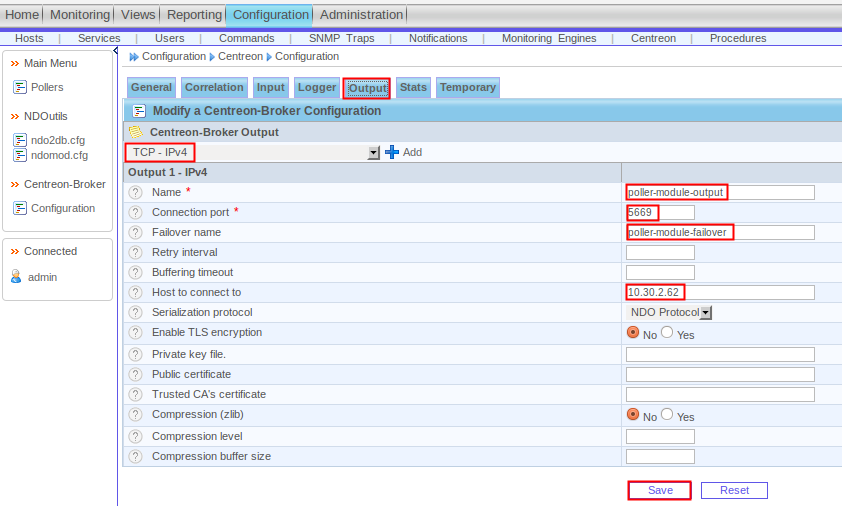Go to the Hosts submenu
Viewport: 842px width, 506px height.
click(x=29, y=38)
